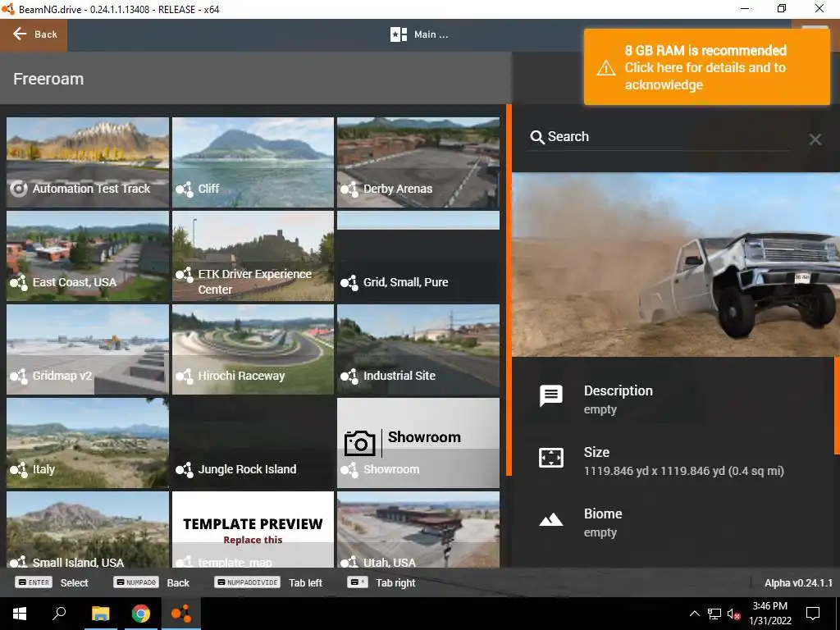Click the BeamNG icon beside Cliff

click(x=185, y=189)
